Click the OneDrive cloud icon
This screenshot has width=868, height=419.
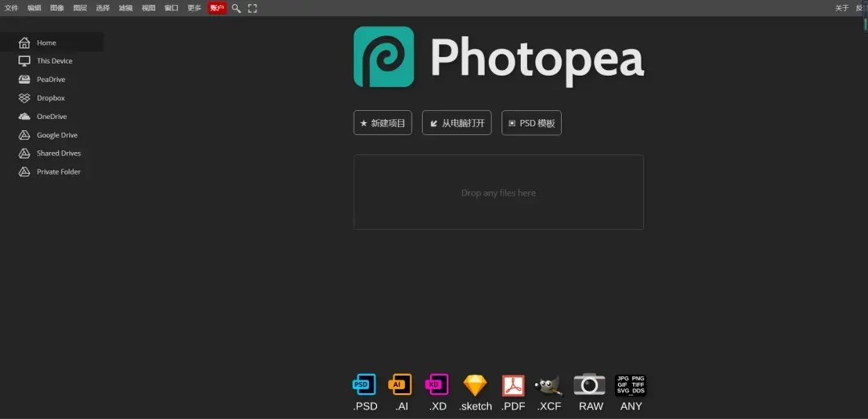[24, 117]
